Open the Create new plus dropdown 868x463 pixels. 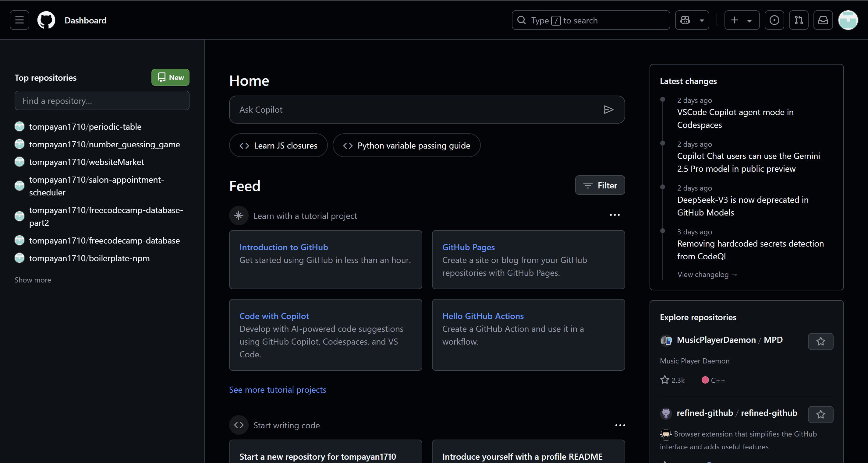(x=742, y=20)
